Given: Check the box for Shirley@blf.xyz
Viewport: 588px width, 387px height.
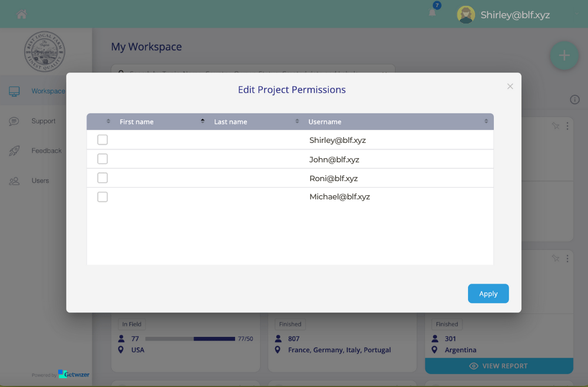Looking at the screenshot, I should (x=102, y=139).
